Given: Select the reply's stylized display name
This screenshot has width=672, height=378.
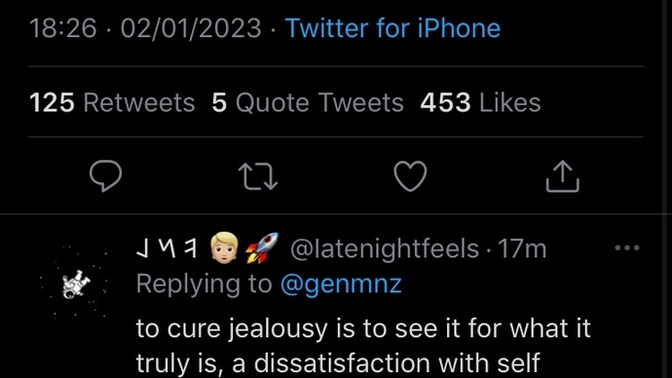Looking at the screenshot, I should pos(167,249).
